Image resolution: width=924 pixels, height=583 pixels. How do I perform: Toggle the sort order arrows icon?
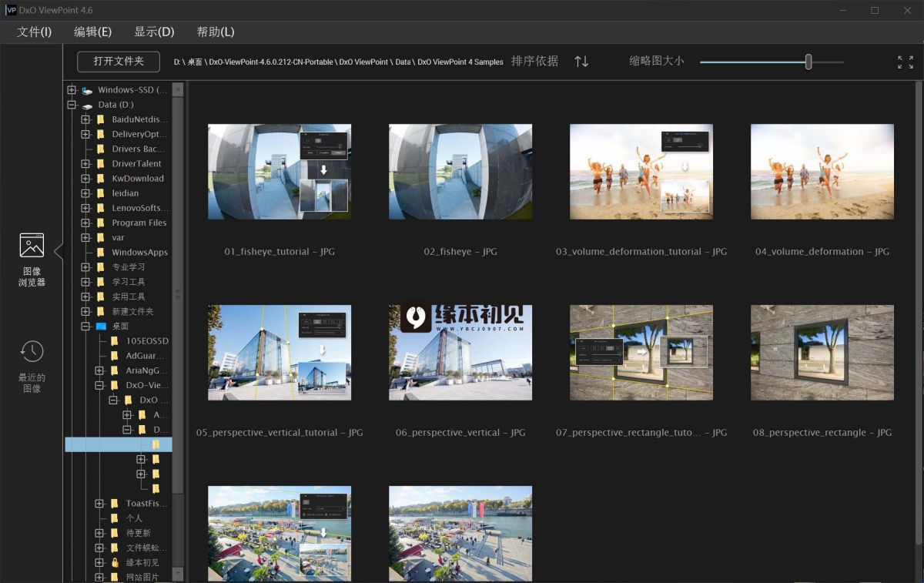[x=581, y=61]
